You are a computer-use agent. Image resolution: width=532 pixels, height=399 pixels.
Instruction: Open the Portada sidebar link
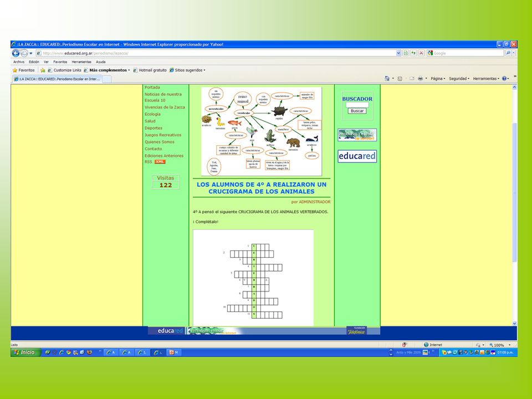tap(152, 88)
